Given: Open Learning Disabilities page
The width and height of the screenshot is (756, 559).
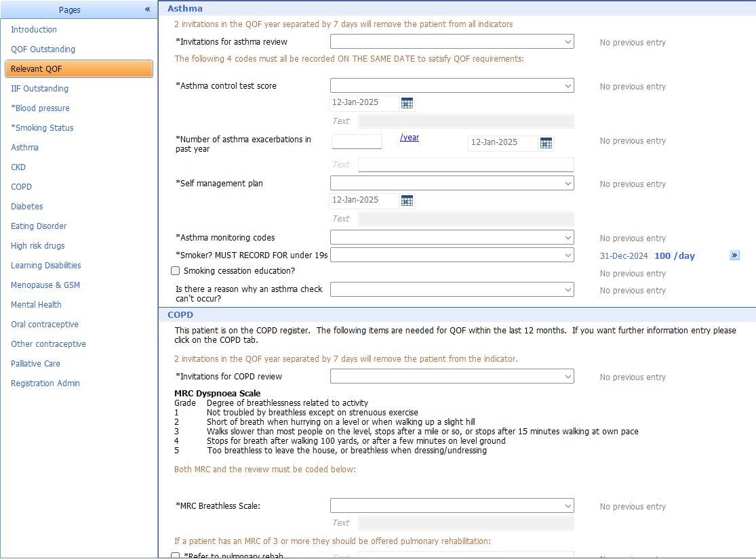Looking at the screenshot, I should click(x=46, y=266).
